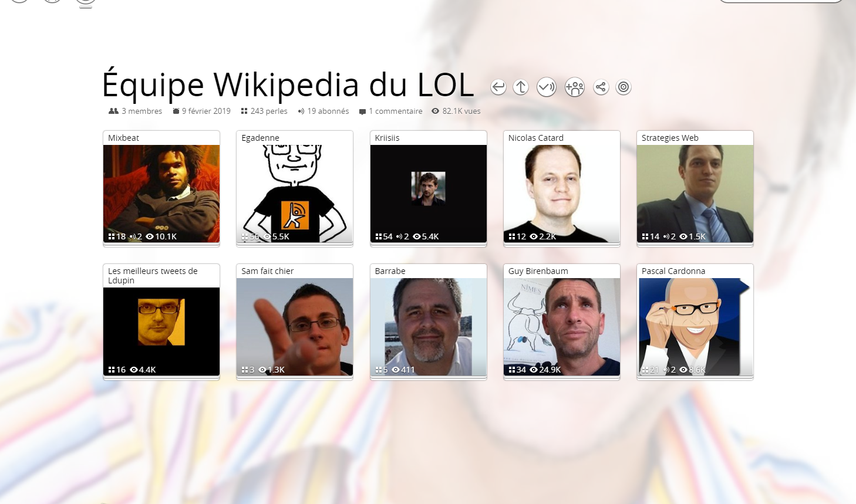This screenshot has width=856, height=504.
Task: Go up to the parent collection
Action: (x=521, y=87)
